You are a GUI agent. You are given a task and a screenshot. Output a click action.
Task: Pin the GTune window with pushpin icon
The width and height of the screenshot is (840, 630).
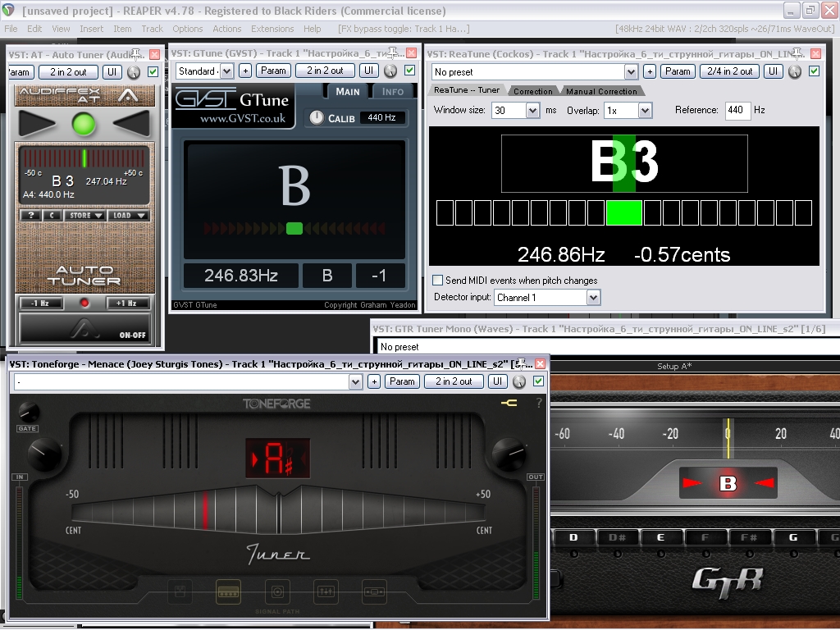(x=395, y=52)
